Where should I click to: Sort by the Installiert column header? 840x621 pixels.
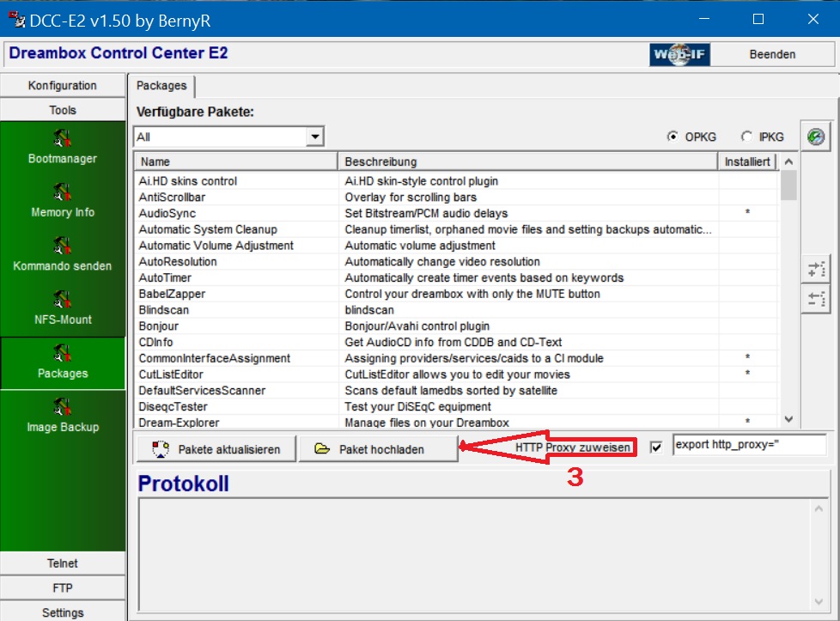coord(746,161)
